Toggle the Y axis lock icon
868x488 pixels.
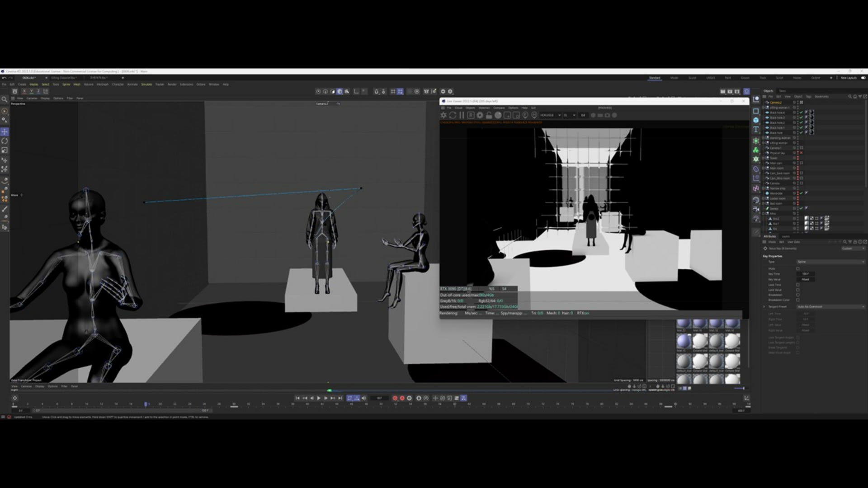point(31,91)
